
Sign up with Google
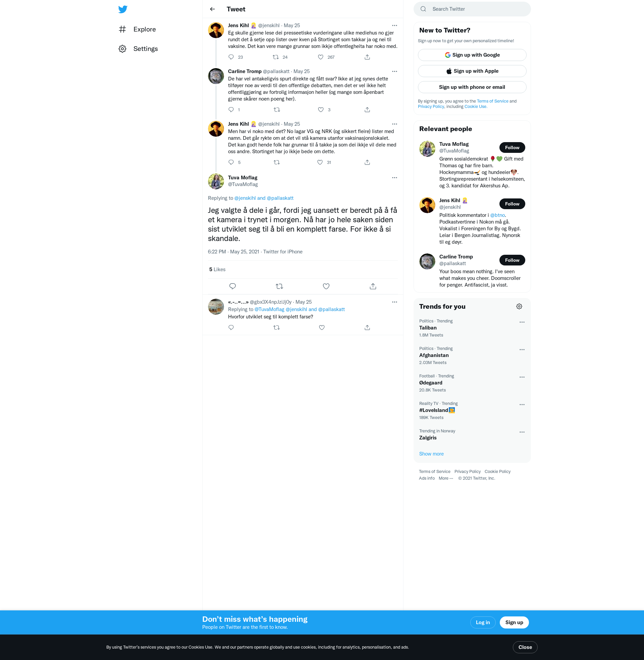tap(472, 55)
